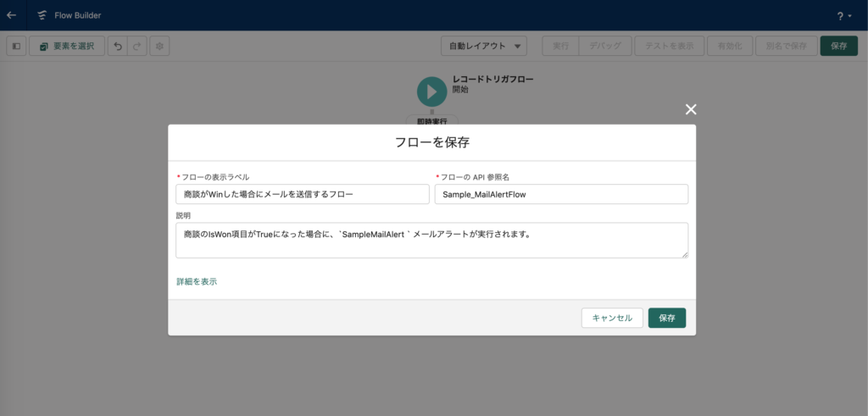868x416 pixels.
Task: Click the 別名で保存 toolbar button
Action: coord(786,46)
